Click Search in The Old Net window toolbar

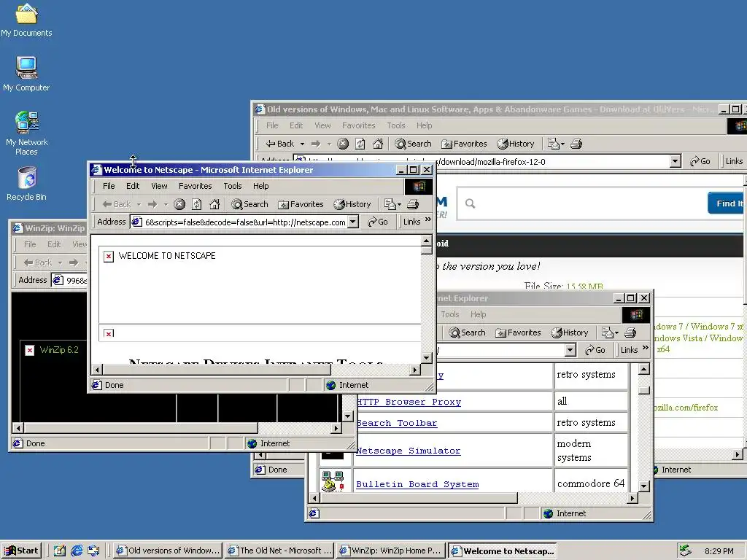pyautogui.click(x=467, y=332)
